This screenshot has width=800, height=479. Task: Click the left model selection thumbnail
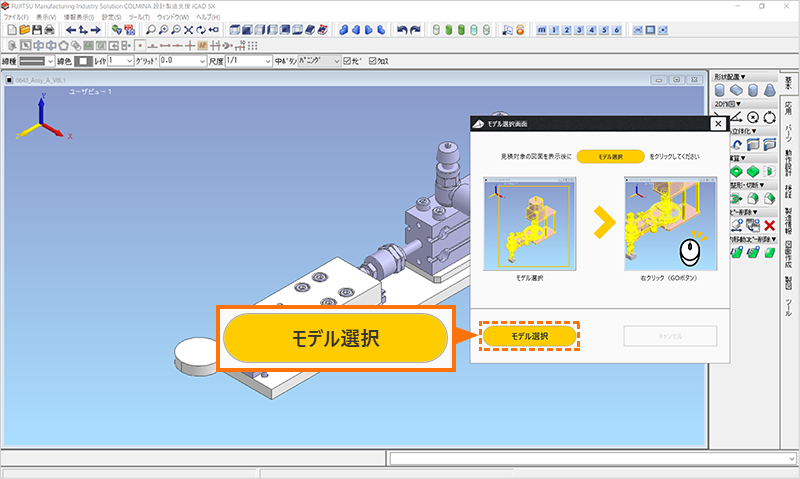click(x=530, y=224)
